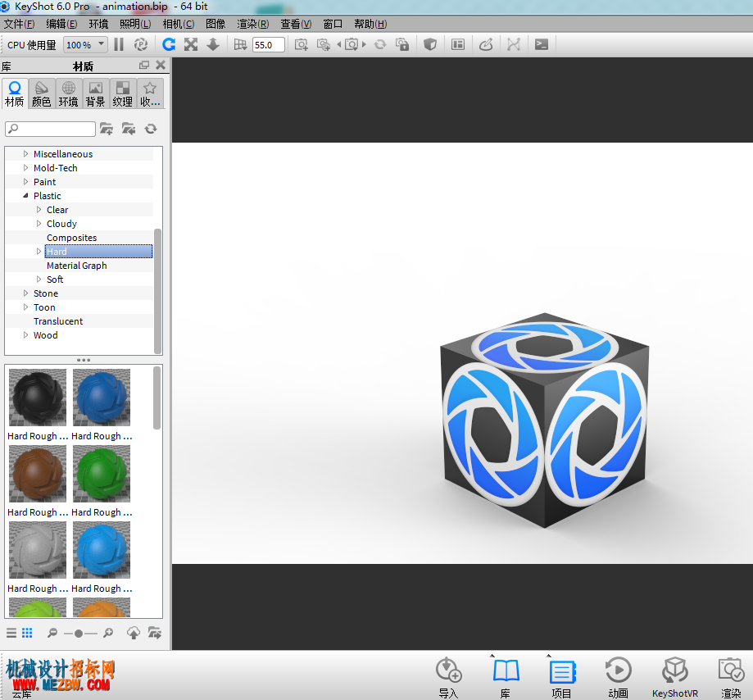Pause the real-time render
This screenshot has width=753, height=700.
119,45
